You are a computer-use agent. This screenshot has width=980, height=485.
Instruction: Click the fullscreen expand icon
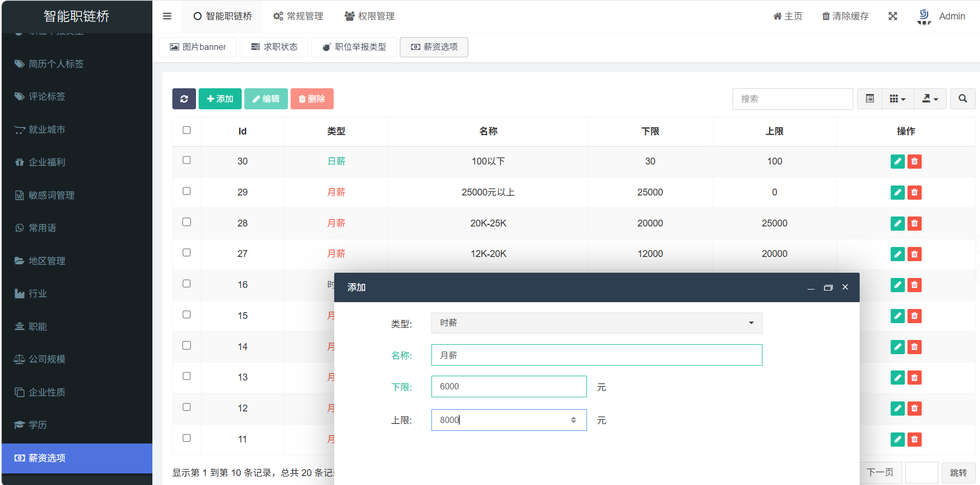[x=892, y=16]
